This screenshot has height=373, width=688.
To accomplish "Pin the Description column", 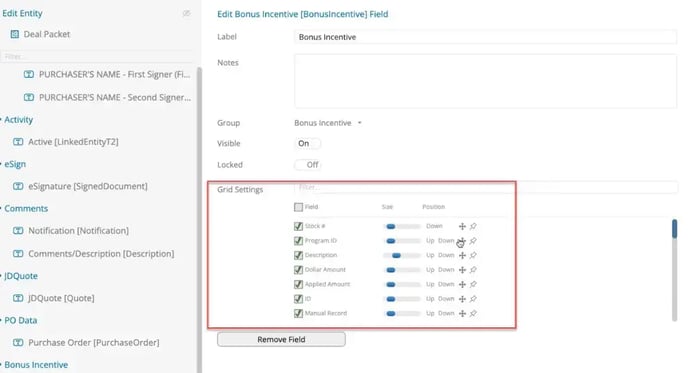I will tap(473, 255).
